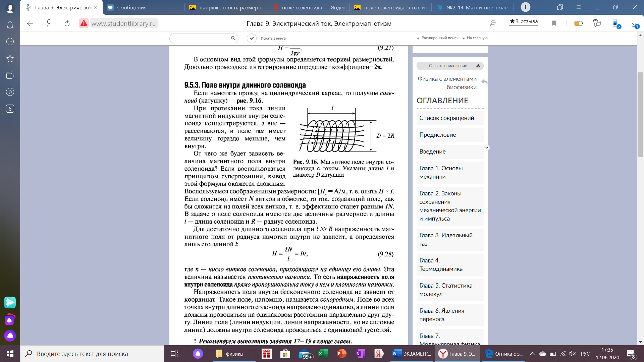Viewport: 644px width, 362px height.
Task: Open collections icon in the sidebar
Action: (10, 75)
